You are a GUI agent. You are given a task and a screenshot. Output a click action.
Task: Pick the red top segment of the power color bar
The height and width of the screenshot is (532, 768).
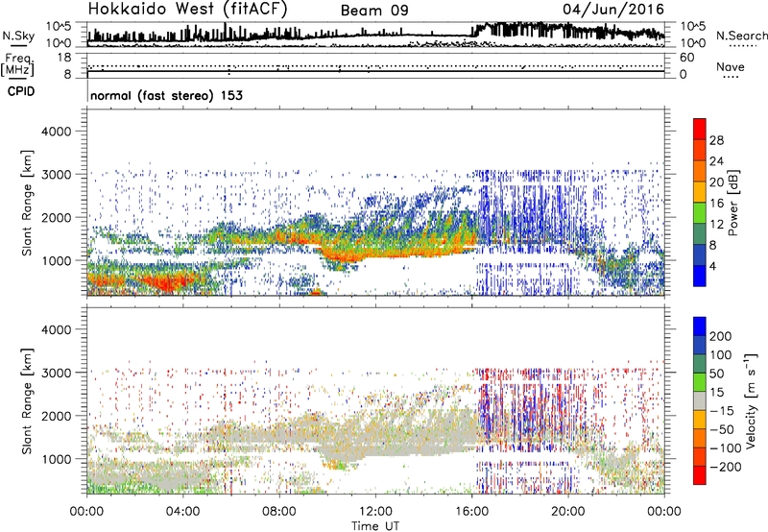click(x=700, y=130)
